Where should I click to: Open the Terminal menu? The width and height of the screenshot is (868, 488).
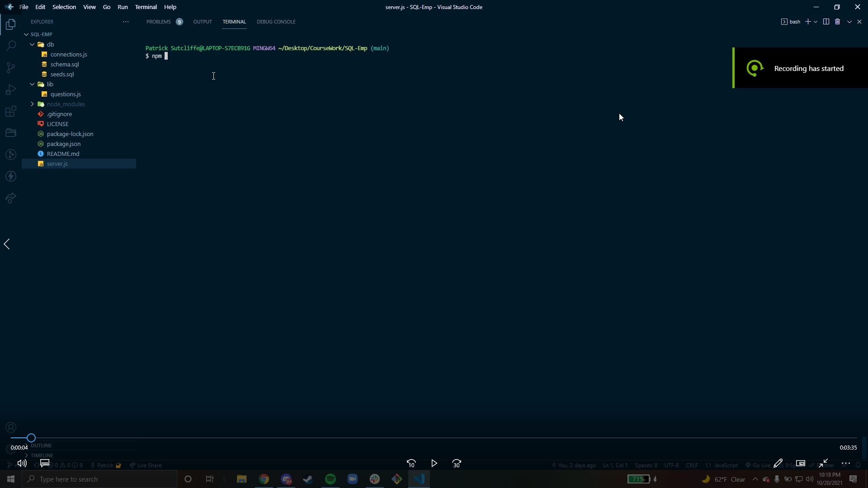click(x=146, y=7)
